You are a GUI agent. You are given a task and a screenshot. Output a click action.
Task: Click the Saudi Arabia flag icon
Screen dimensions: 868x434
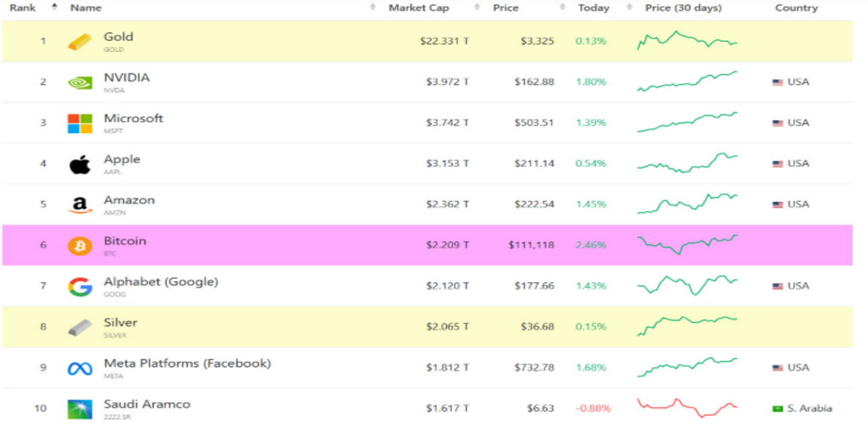[x=778, y=409]
